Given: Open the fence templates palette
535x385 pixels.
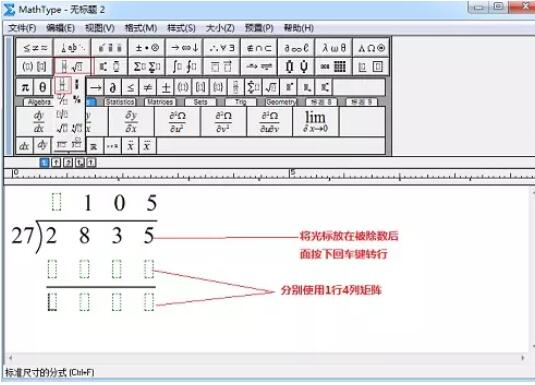Looking at the screenshot, I should tap(34, 66).
